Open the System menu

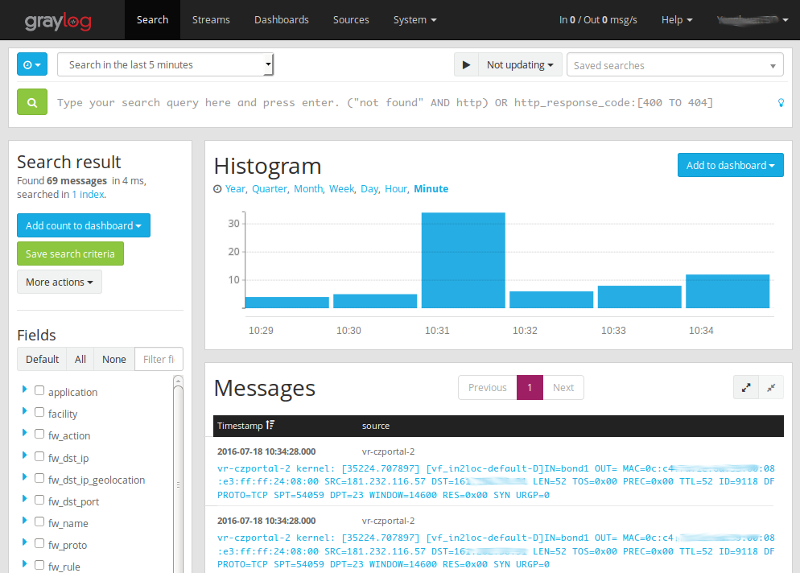[414, 19]
